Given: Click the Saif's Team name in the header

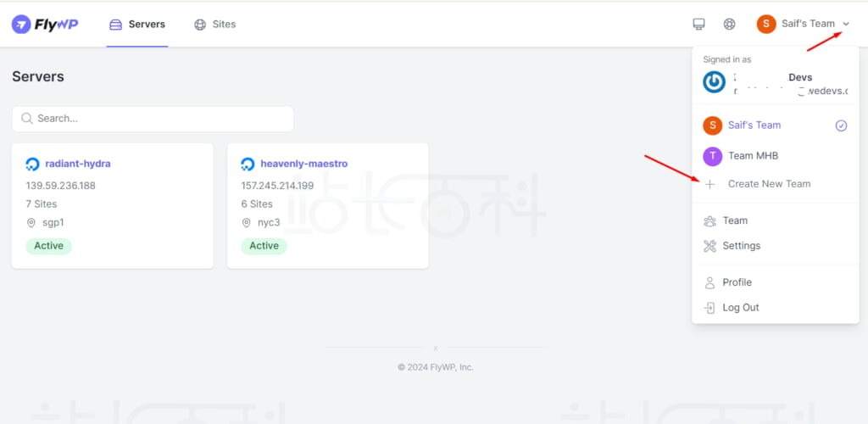Looking at the screenshot, I should pos(808,24).
